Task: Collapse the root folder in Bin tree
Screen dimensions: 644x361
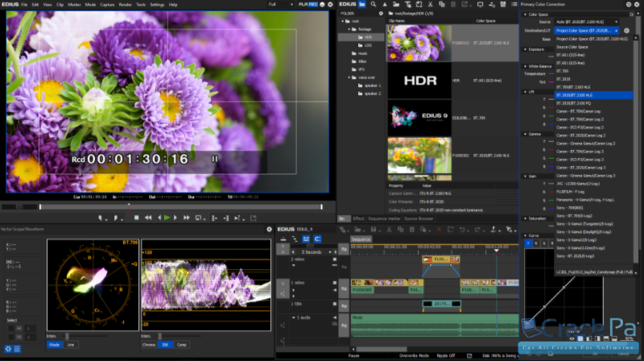Action: click(344, 22)
